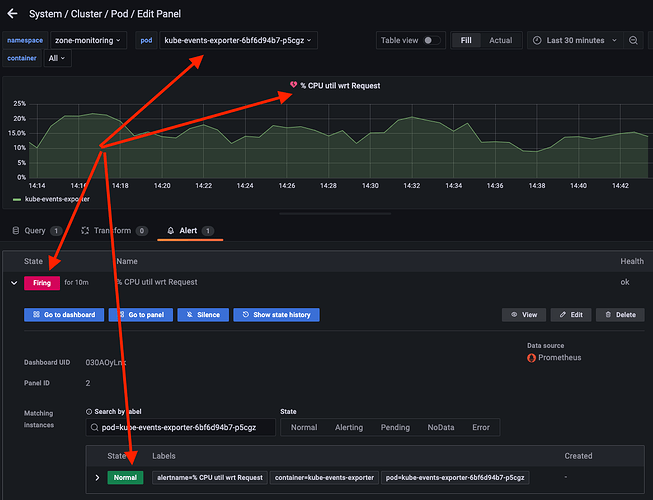The height and width of the screenshot is (500, 653).
Task: Click the Search by label input field
Action: tap(181, 428)
